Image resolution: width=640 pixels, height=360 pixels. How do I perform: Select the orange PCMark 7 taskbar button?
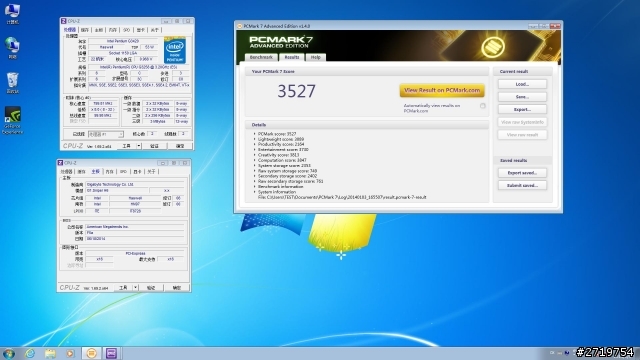pos(91,353)
